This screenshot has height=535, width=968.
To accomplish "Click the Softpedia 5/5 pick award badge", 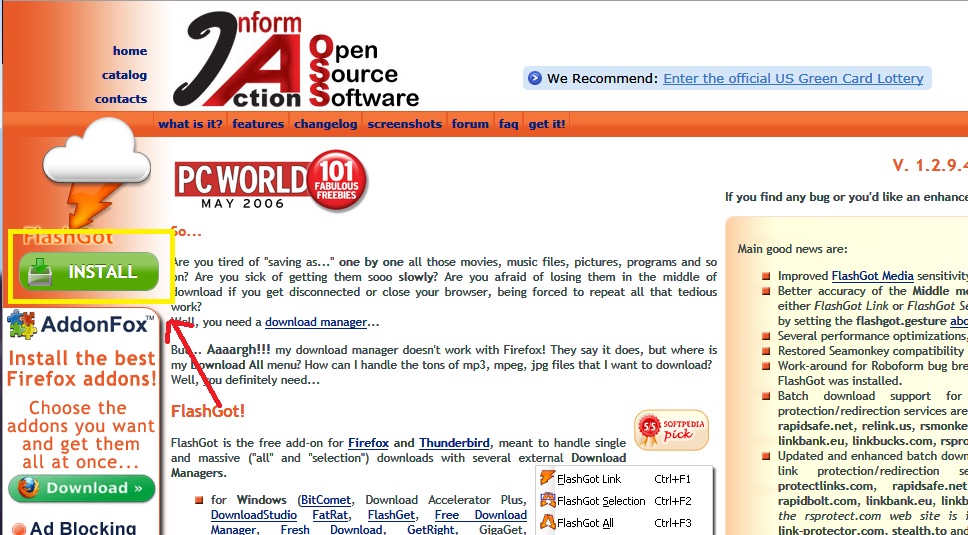I will tap(671, 430).
